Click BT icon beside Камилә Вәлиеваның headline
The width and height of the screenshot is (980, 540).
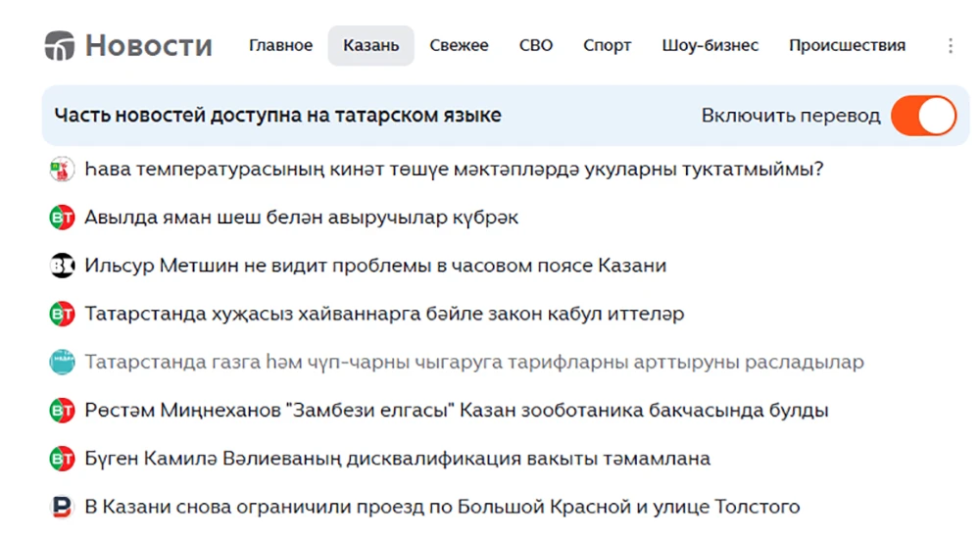point(62,459)
